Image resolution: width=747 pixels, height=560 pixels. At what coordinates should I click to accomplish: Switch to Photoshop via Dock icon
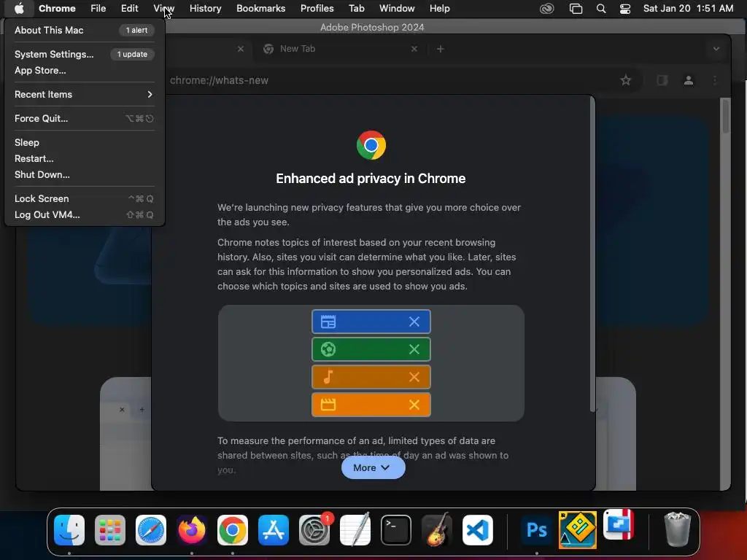[x=536, y=529]
